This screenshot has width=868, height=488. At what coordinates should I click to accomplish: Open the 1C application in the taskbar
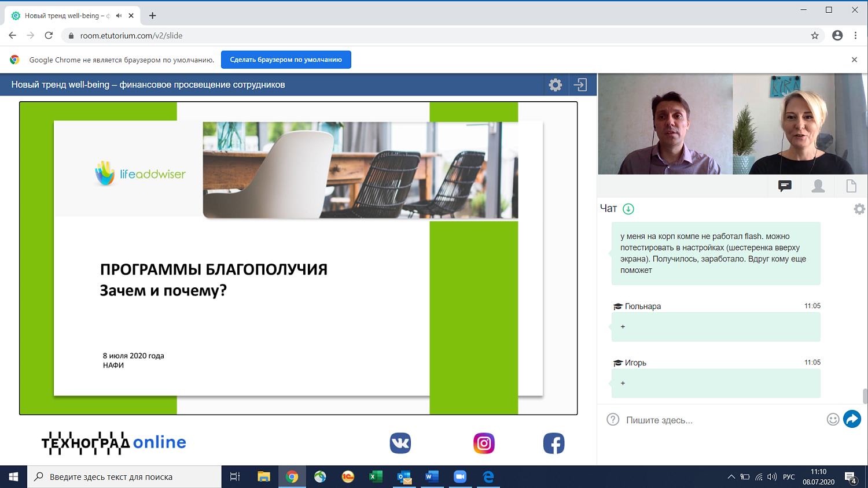tap(348, 477)
